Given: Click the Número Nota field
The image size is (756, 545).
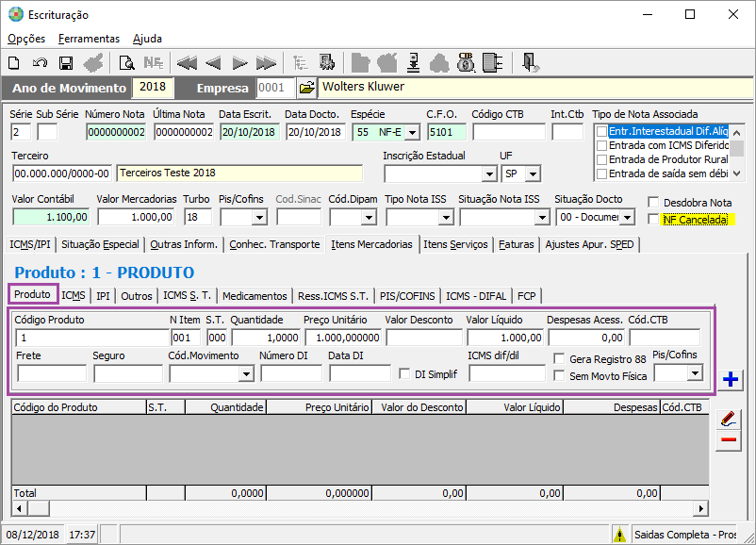Looking at the screenshot, I should 116,132.
